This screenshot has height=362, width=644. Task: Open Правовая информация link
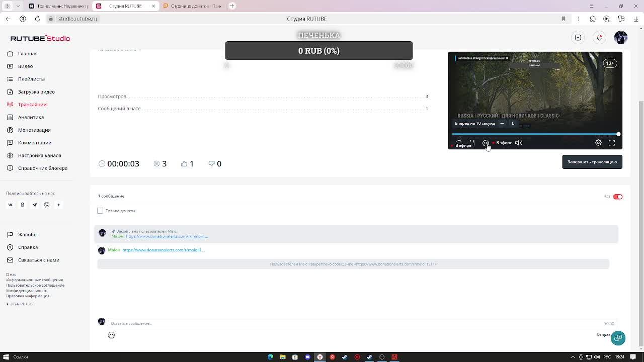(x=28, y=296)
